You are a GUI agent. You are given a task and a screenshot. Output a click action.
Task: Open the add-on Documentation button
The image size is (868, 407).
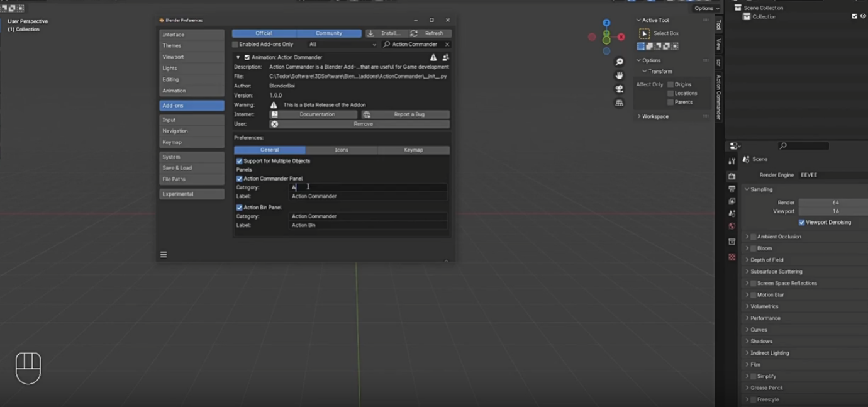click(x=313, y=114)
